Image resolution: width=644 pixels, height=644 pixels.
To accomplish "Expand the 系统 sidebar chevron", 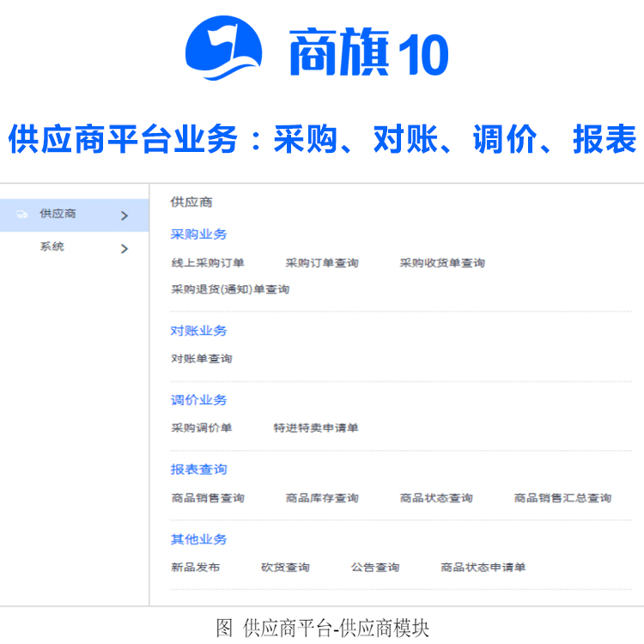I will click(125, 248).
